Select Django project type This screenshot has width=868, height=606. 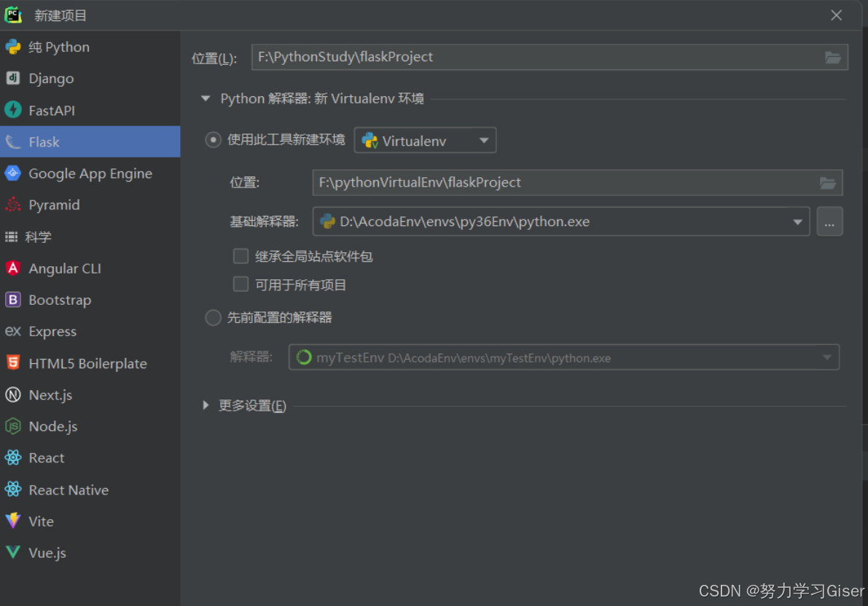click(90, 79)
